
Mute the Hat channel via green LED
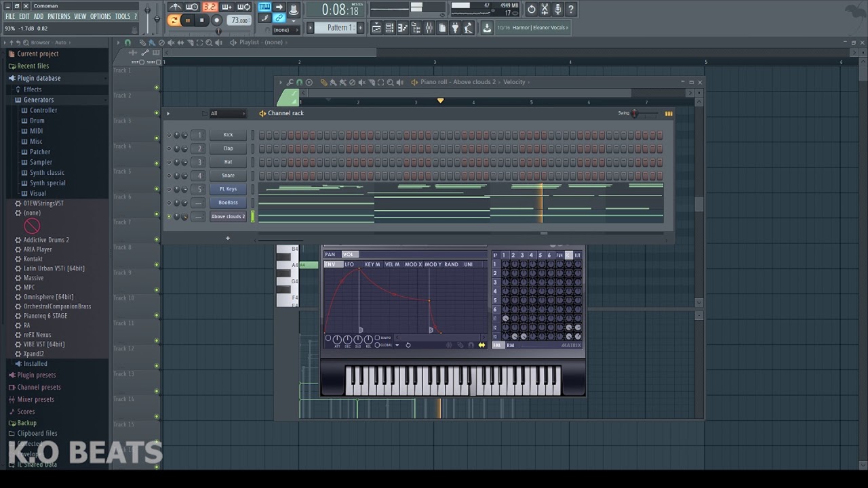tap(169, 162)
